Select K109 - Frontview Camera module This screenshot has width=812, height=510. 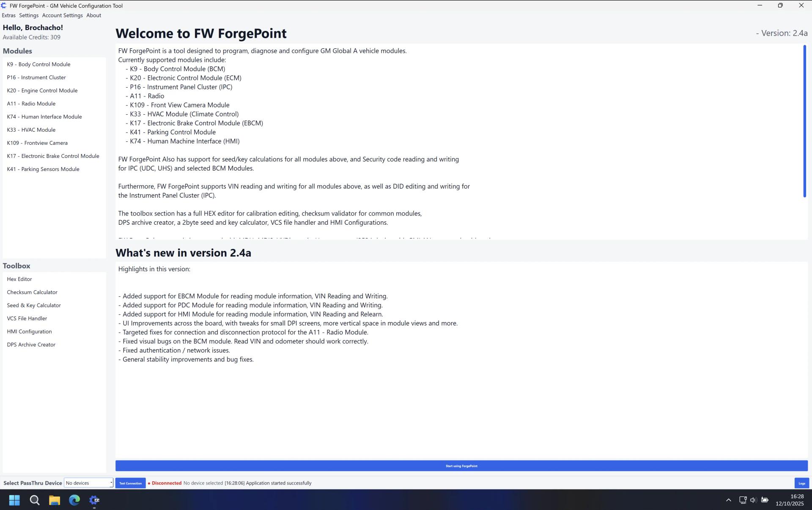(x=54, y=143)
